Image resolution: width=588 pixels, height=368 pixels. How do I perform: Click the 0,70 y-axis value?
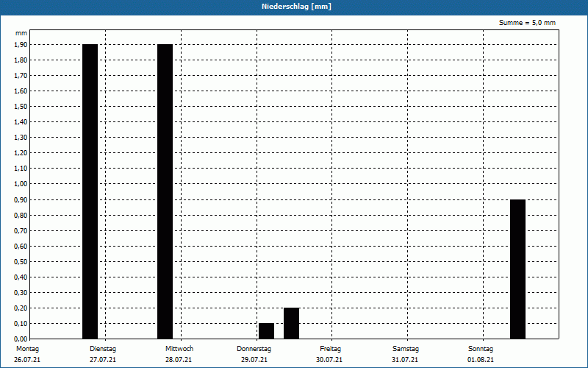[x=21, y=231]
